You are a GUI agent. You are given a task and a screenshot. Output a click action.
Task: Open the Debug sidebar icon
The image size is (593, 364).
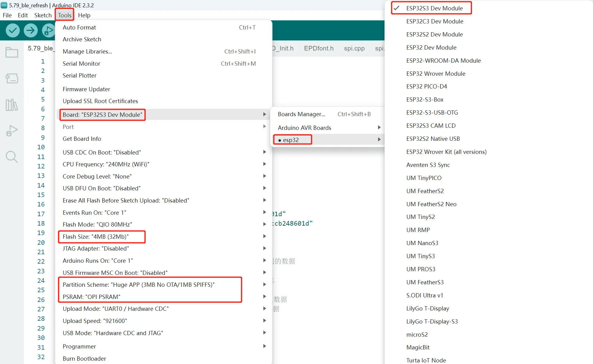pos(12,131)
